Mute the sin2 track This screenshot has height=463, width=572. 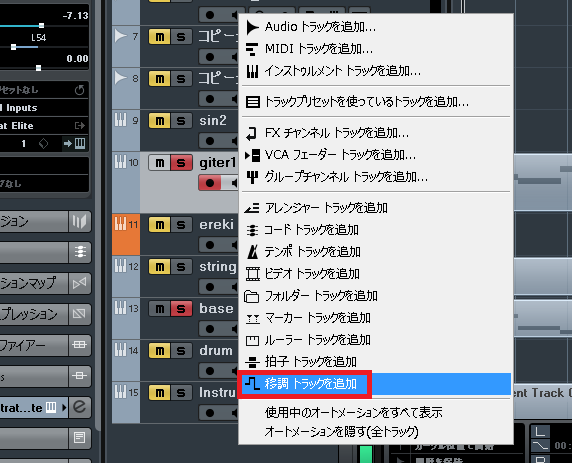pyautogui.click(x=160, y=121)
